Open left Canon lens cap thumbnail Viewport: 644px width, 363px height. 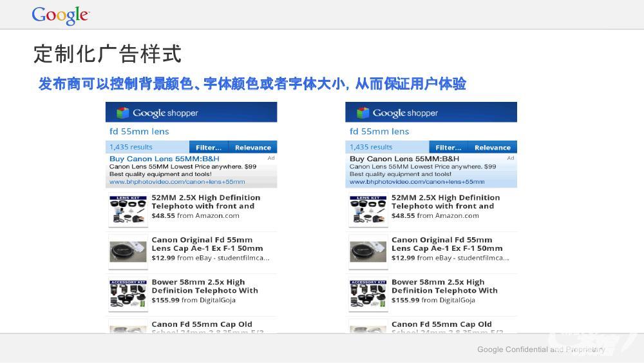click(x=128, y=252)
